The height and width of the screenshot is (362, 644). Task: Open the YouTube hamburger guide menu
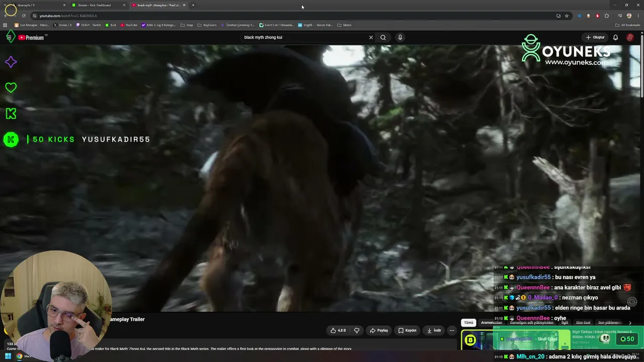coord(9,37)
